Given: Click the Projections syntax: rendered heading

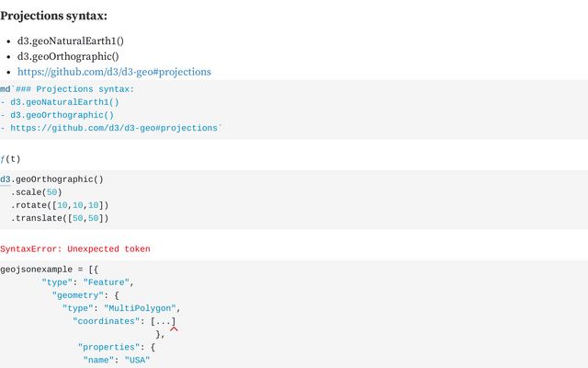Looking at the screenshot, I should click(x=53, y=16).
